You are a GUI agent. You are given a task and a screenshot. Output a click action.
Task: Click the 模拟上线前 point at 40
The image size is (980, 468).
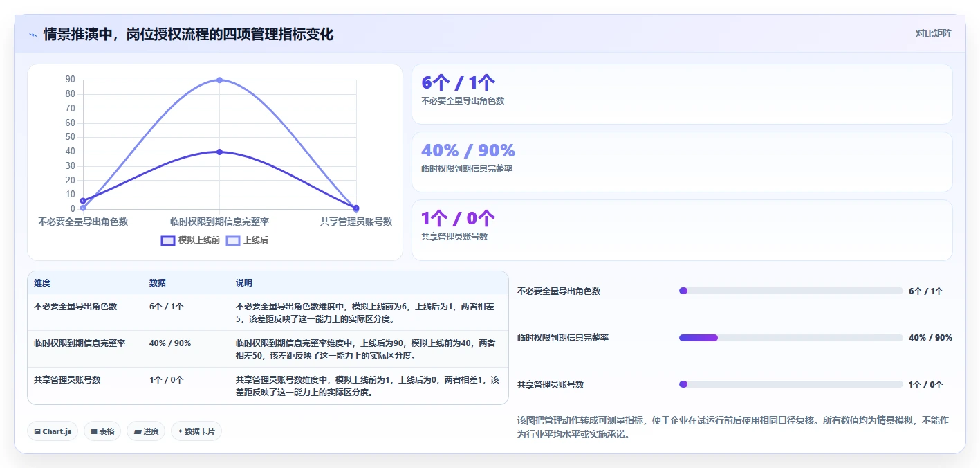[x=219, y=152]
